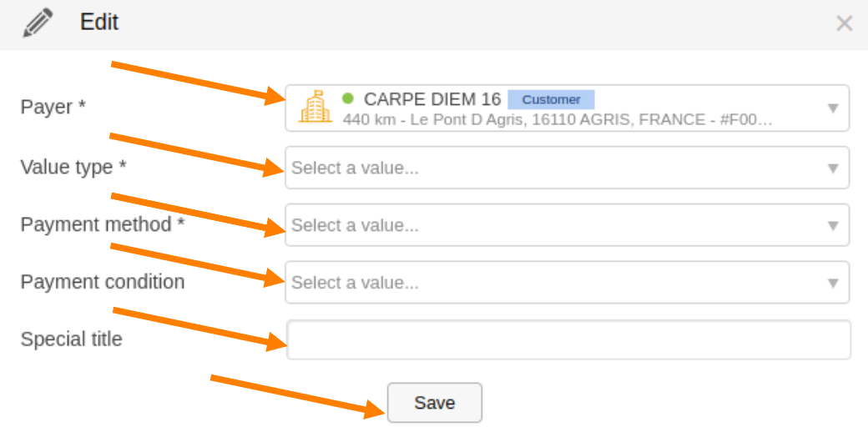Click the Payer field label
Screen dimensions: 868x442
(53, 108)
